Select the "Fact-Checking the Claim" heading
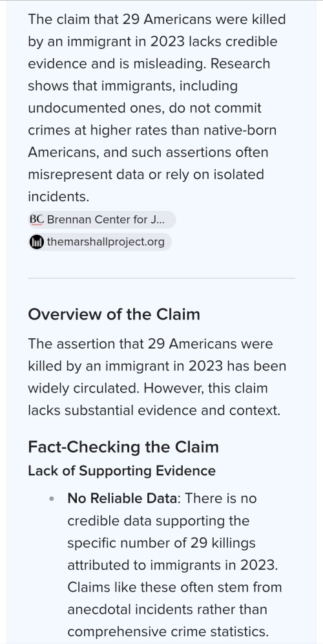This screenshot has height=644, width=323. [x=123, y=447]
